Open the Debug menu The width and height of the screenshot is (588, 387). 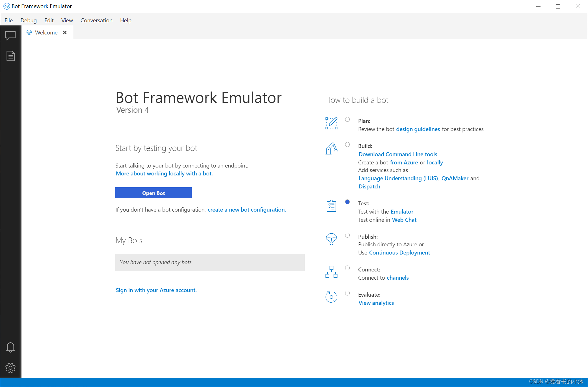click(29, 20)
